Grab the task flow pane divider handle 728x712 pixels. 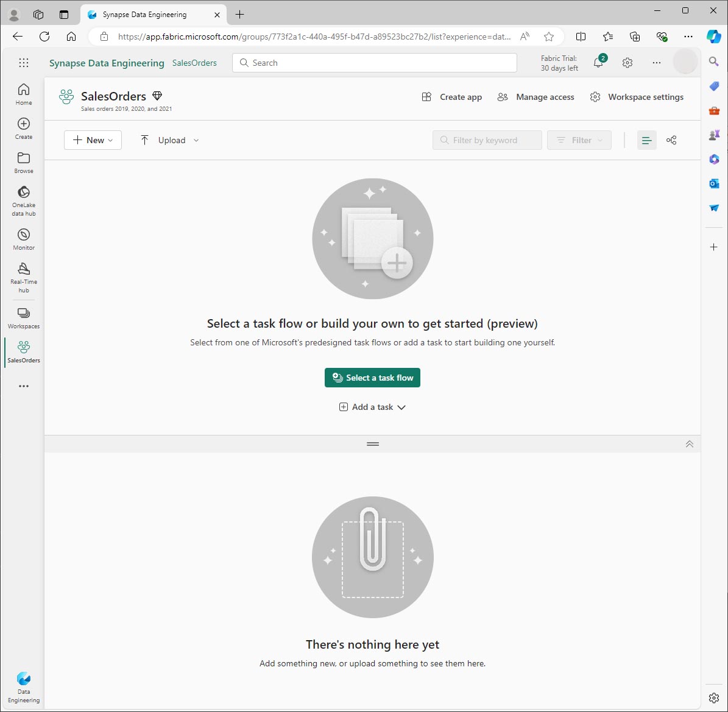tap(373, 444)
